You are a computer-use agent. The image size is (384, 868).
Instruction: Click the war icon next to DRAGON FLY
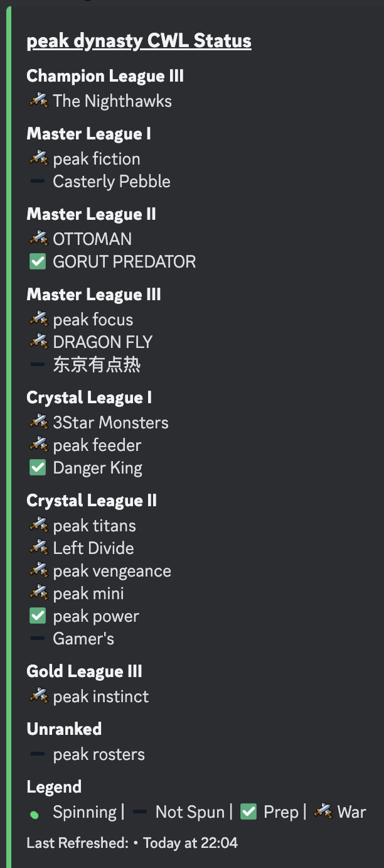pyautogui.click(x=38, y=342)
